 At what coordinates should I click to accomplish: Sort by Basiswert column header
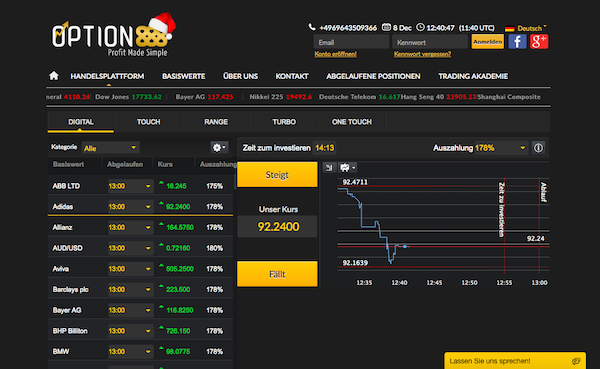(68, 164)
